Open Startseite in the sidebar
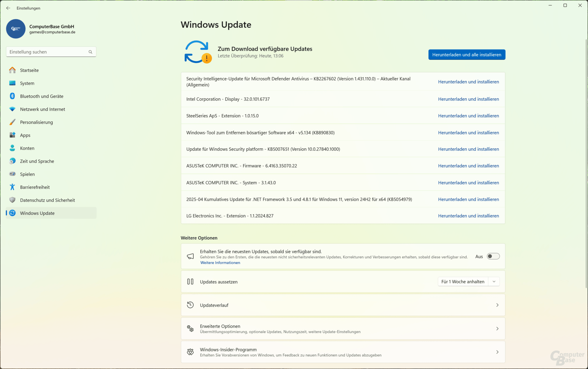588x369 pixels. click(x=51, y=70)
